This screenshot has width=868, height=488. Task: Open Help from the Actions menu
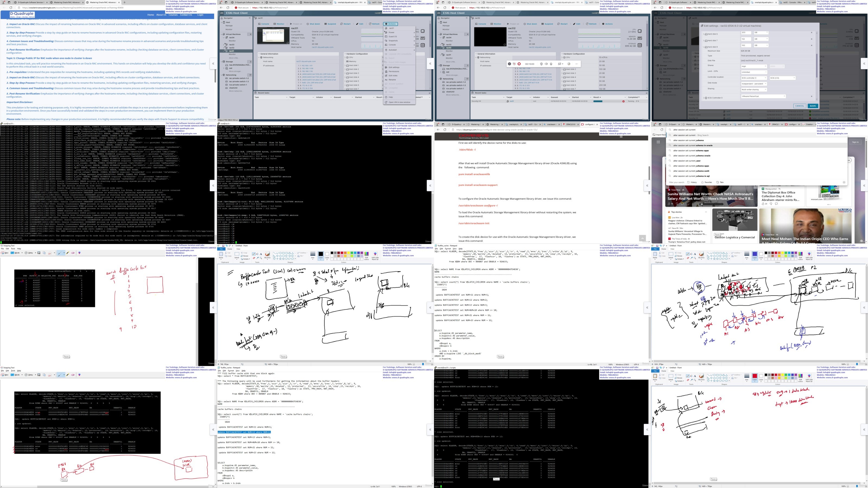coord(399,97)
